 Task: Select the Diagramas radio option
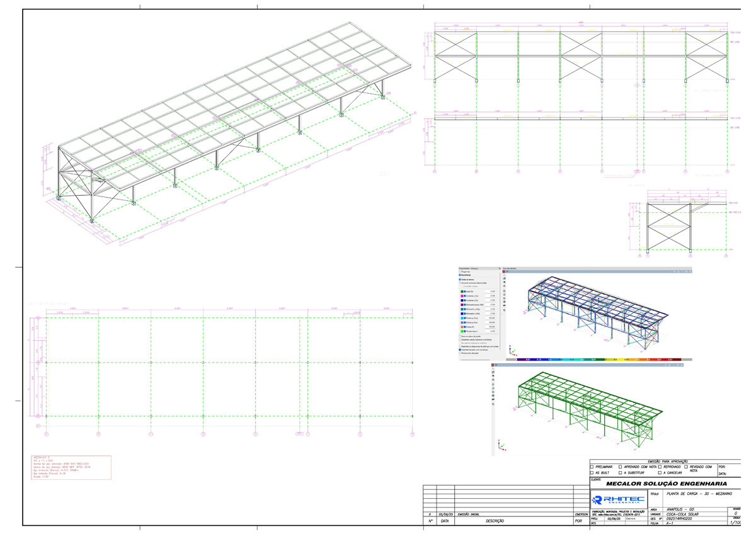[460, 271]
